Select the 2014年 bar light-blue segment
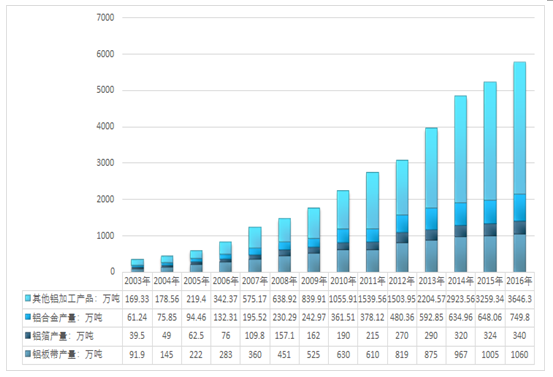This screenshot has width=553, height=377. point(461,149)
